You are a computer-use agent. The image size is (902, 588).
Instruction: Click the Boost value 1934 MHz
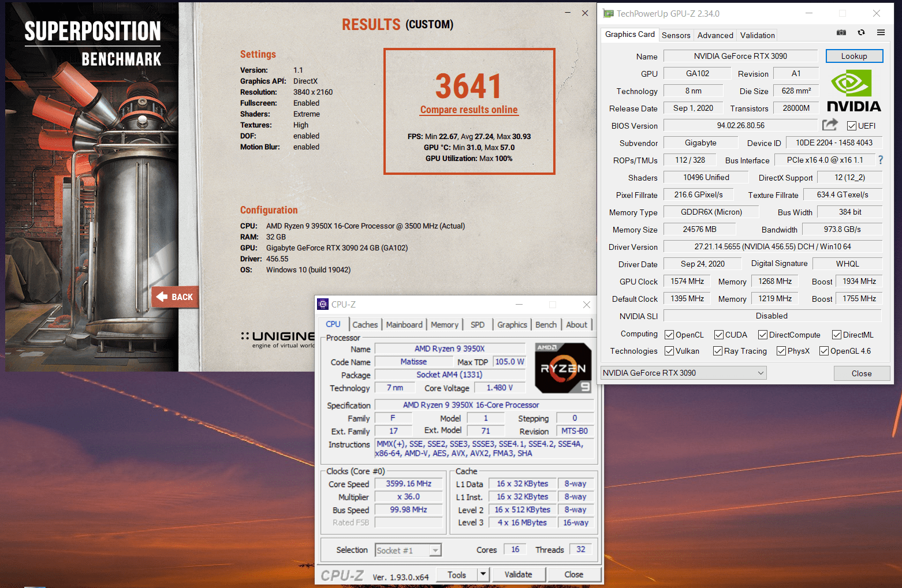tap(859, 281)
